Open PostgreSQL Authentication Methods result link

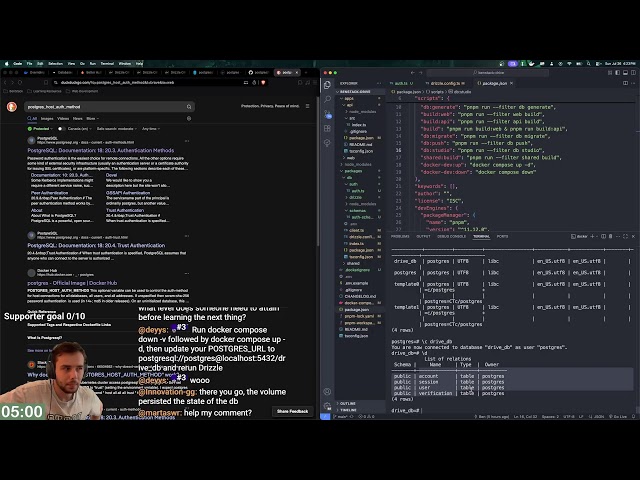point(100,150)
